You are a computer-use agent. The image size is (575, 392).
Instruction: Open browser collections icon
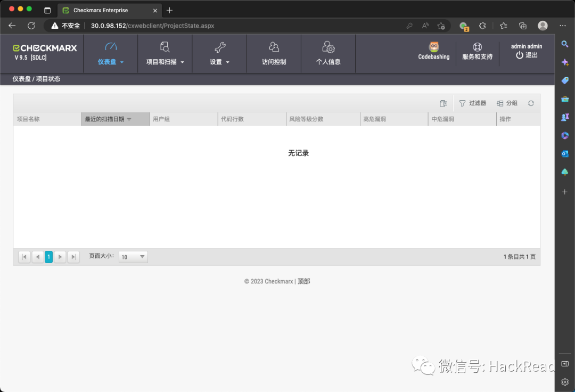pos(523,26)
